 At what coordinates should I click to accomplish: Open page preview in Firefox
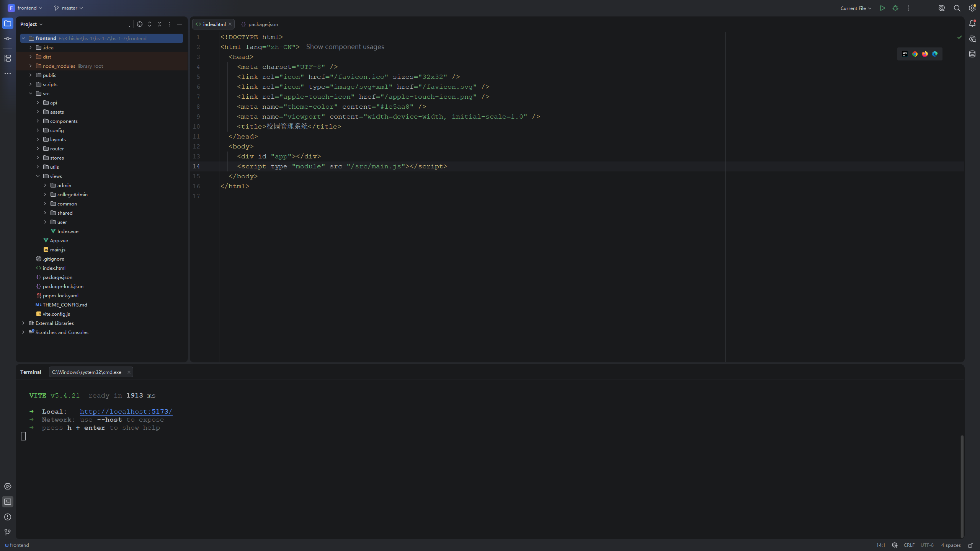click(925, 54)
